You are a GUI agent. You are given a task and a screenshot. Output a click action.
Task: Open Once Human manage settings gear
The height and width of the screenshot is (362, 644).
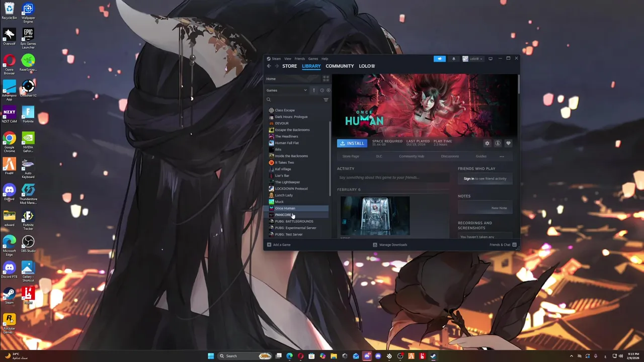(487, 143)
